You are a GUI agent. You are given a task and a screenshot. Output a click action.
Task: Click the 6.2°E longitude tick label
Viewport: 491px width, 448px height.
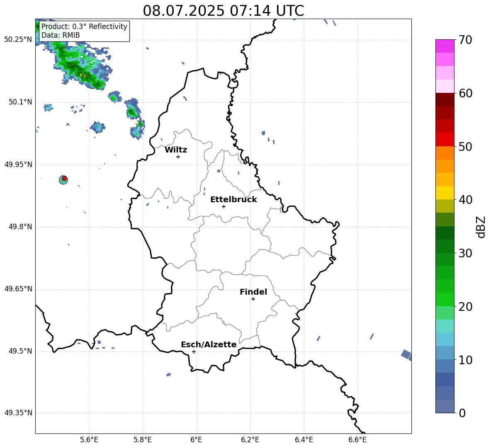(x=250, y=440)
